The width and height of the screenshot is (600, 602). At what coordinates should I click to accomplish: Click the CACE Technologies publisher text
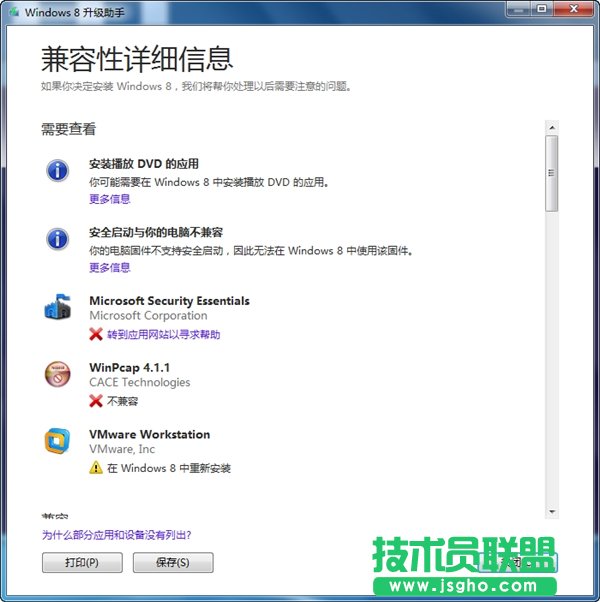[x=140, y=382]
